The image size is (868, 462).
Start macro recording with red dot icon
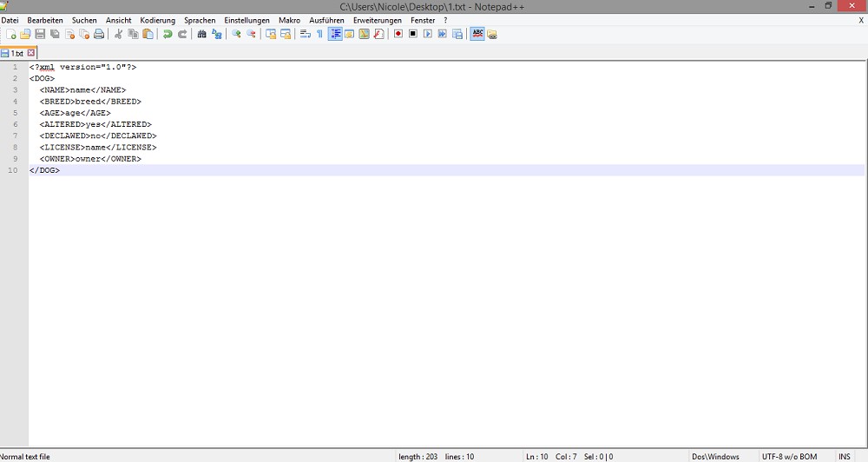coord(398,34)
